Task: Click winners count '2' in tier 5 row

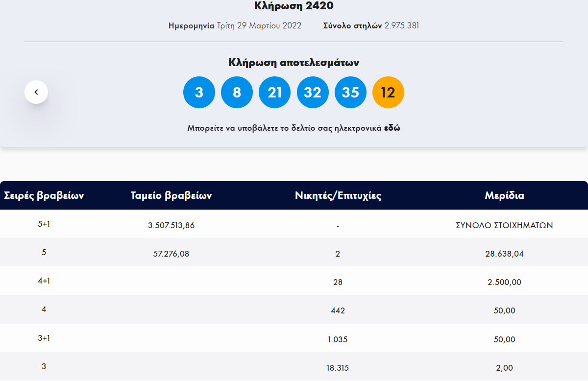Action: pos(338,254)
